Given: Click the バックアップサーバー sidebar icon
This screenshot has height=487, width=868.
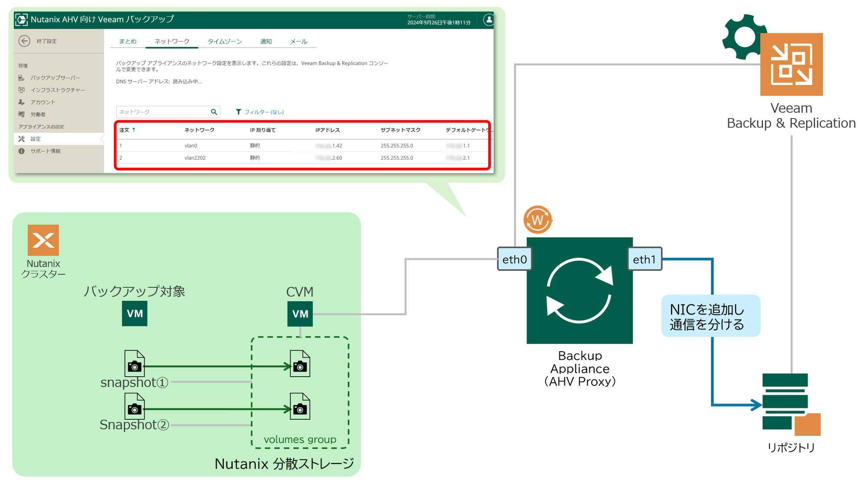Looking at the screenshot, I should coord(21,78).
